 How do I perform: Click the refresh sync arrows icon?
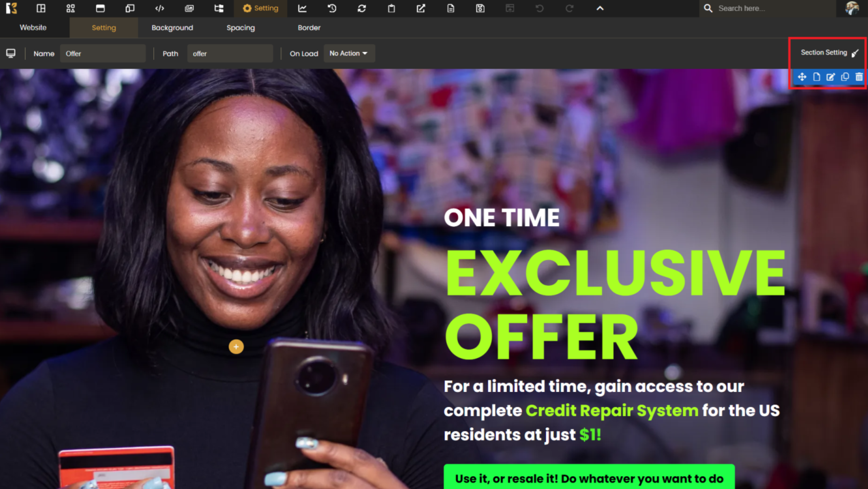pos(362,8)
